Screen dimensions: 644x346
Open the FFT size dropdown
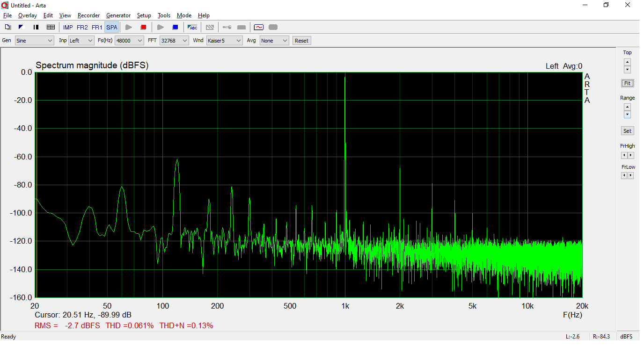(174, 41)
